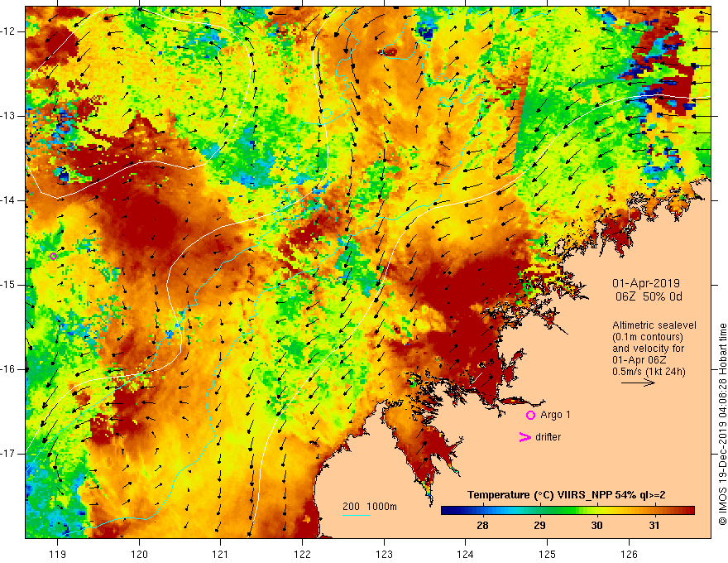The image size is (728, 563).
Task: Click the magenta drifter legend arrowhead
Action: pos(525,436)
